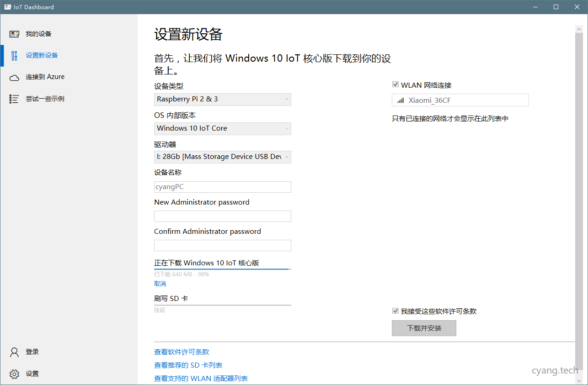Open the 驱动器 drive selection dropdown
Image resolution: width=588 pixels, height=385 pixels.
click(222, 157)
